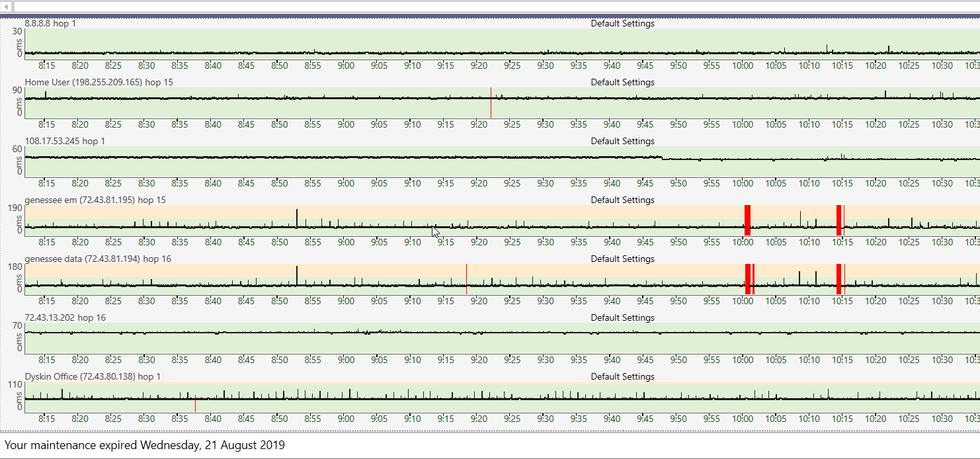This screenshot has width=980, height=459.
Task: Open Default Settings on the 8.8.8.8 graph
Action: tap(622, 23)
